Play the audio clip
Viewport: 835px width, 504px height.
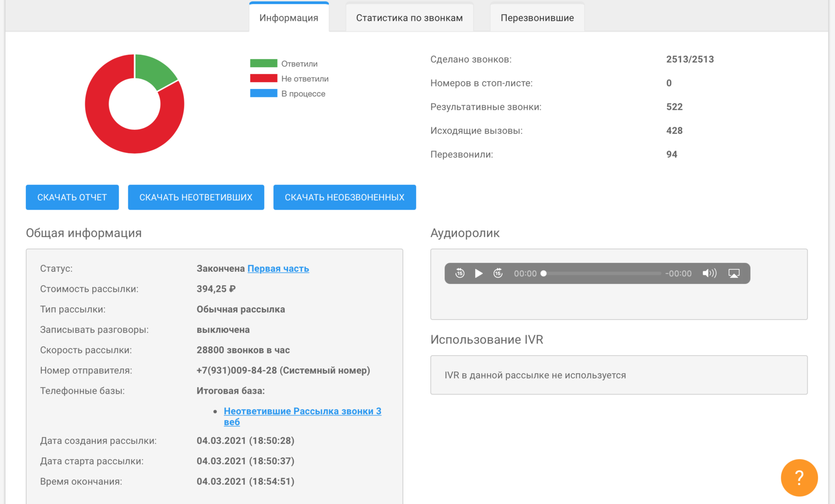tap(479, 273)
